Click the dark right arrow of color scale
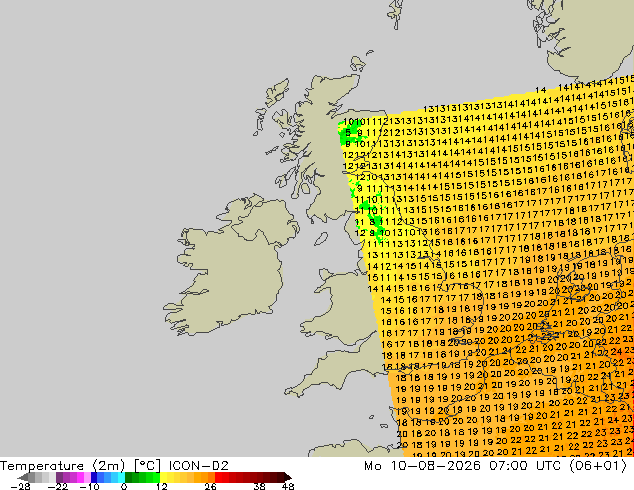 288,477
